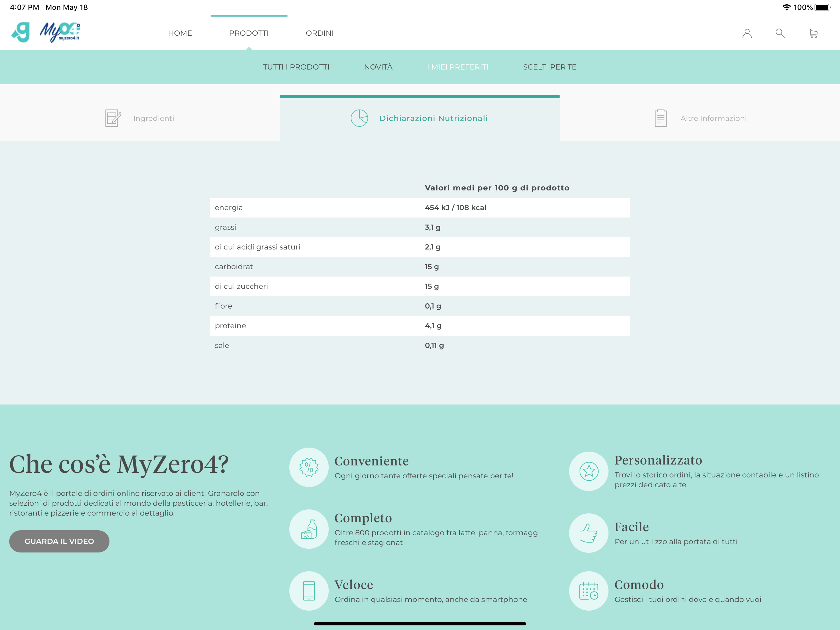Viewport: 840px width, 630px height.
Task: Click the Altre Informazioni clipboard icon
Action: (660, 118)
